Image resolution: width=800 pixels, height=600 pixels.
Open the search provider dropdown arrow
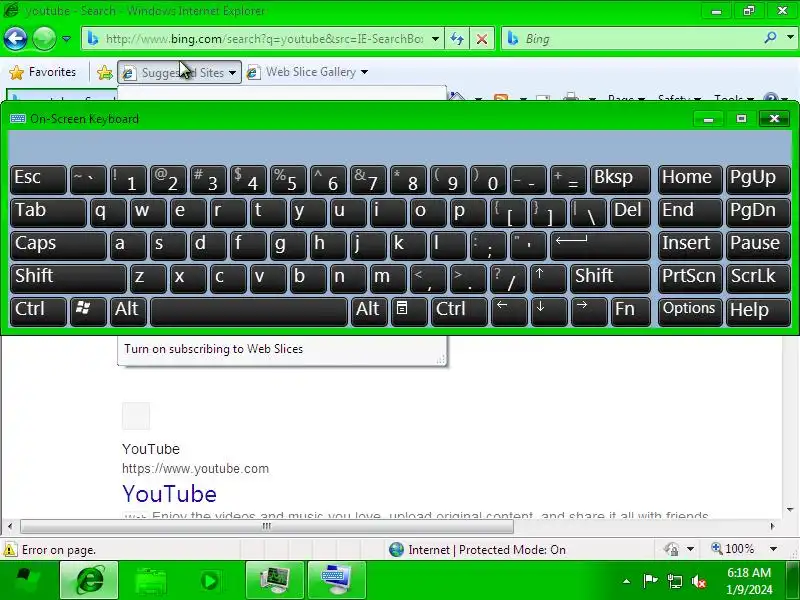coord(790,38)
